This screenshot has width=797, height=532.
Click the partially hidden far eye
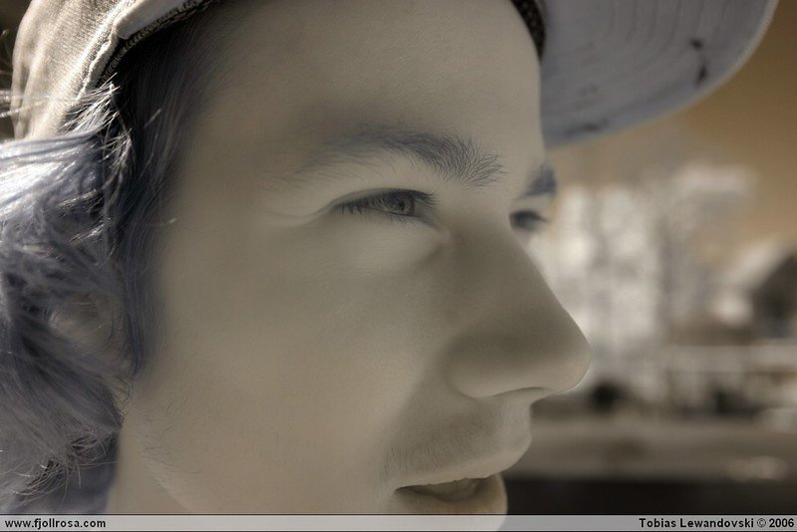[527, 219]
